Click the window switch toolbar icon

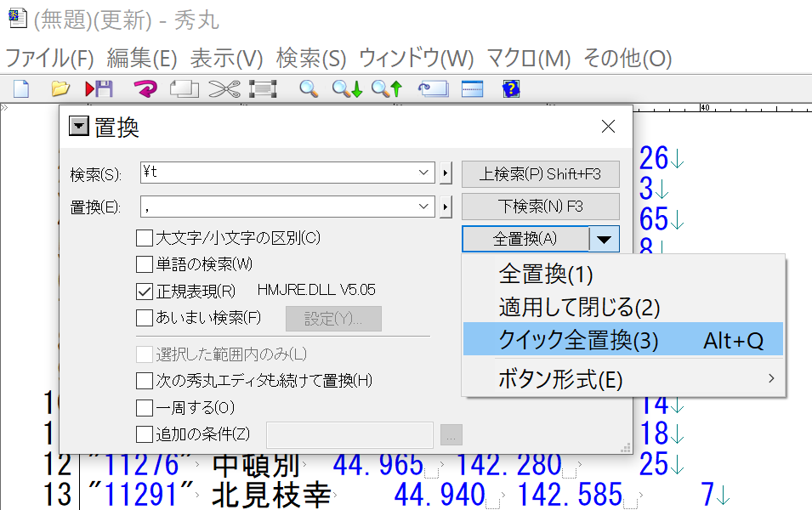(x=433, y=89)
